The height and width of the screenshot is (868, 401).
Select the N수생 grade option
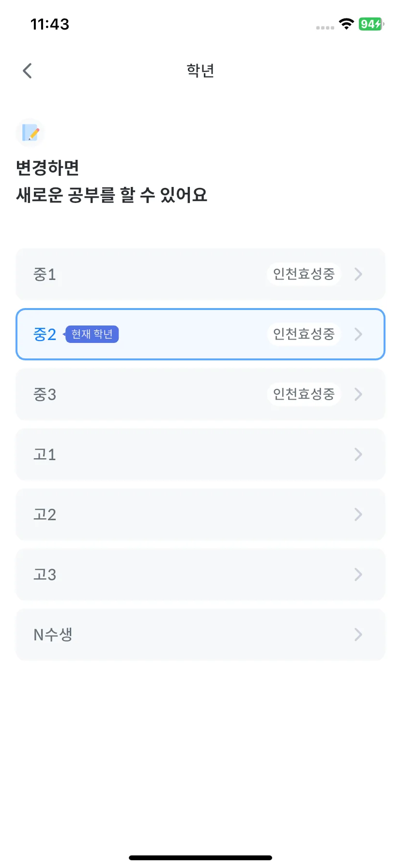200,635
